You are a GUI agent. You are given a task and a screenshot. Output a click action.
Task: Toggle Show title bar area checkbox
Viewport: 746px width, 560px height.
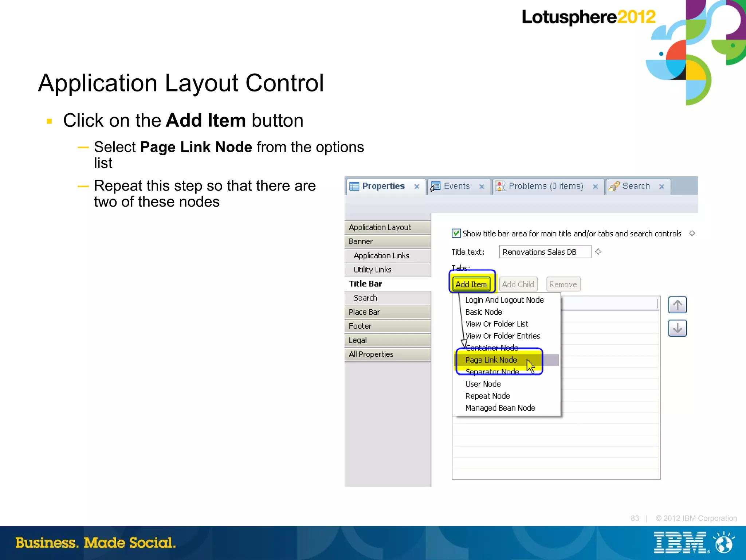[x=456, y=233]
